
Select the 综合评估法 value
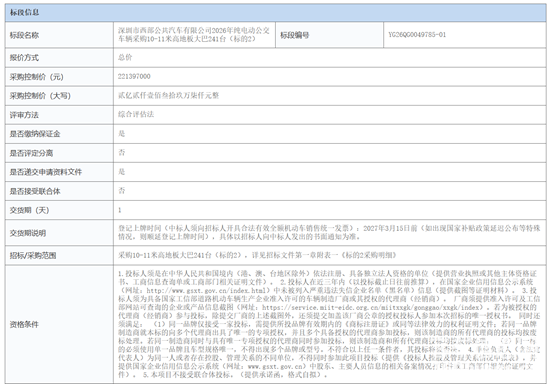pyautogui.click(x=136, y=114)
